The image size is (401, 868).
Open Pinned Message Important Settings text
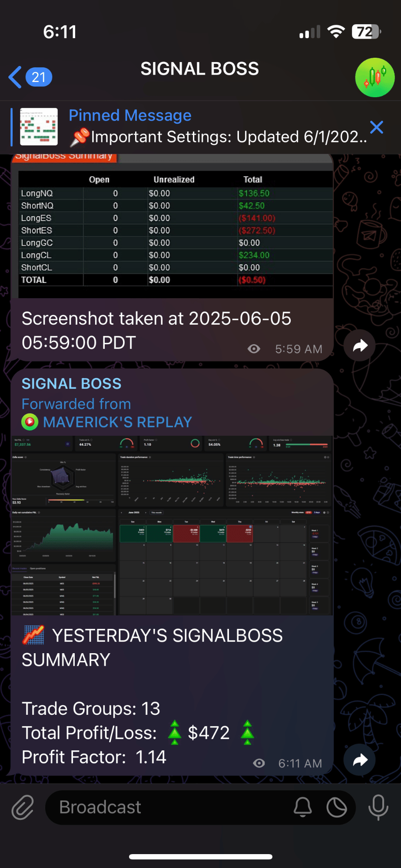pyautogui.click(x=217, y=126)
